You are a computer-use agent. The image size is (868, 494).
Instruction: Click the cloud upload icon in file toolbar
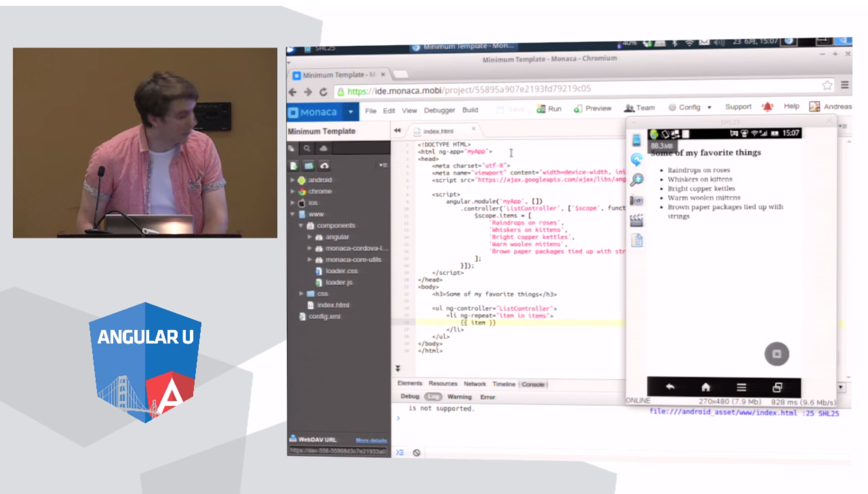click(324, 166)
